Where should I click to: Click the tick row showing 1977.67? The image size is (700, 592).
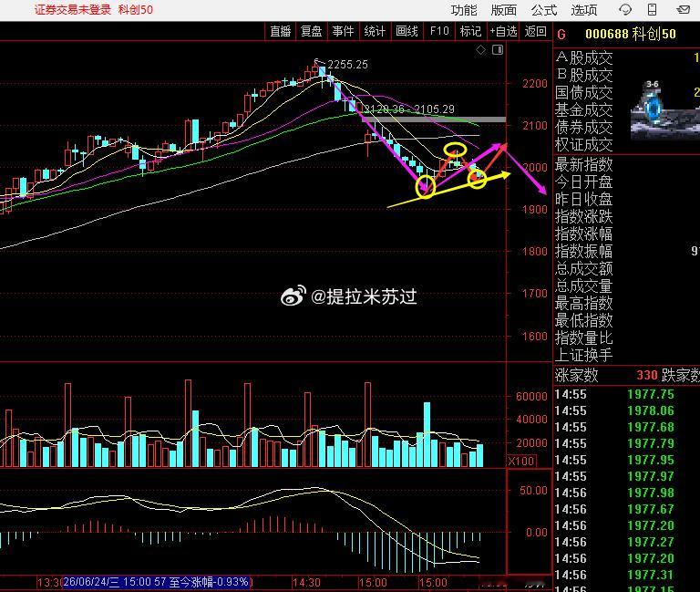click(626, 509)
